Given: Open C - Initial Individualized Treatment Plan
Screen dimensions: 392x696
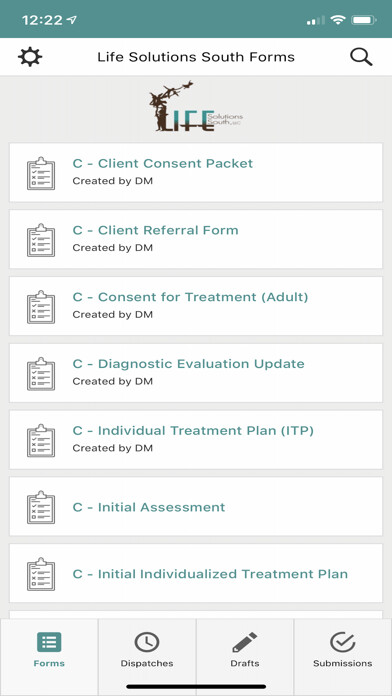Looking at the screenshot, I should click(x=196, y=573).
